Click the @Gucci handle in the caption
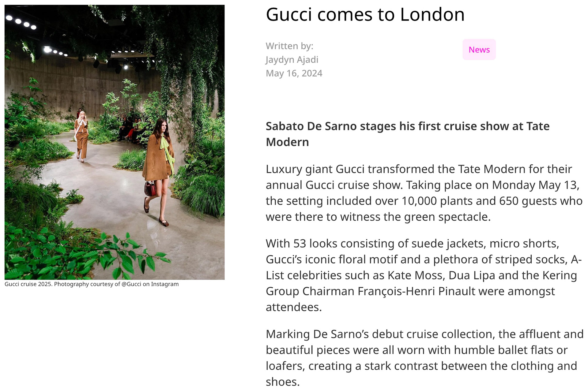 coord(131,284)
